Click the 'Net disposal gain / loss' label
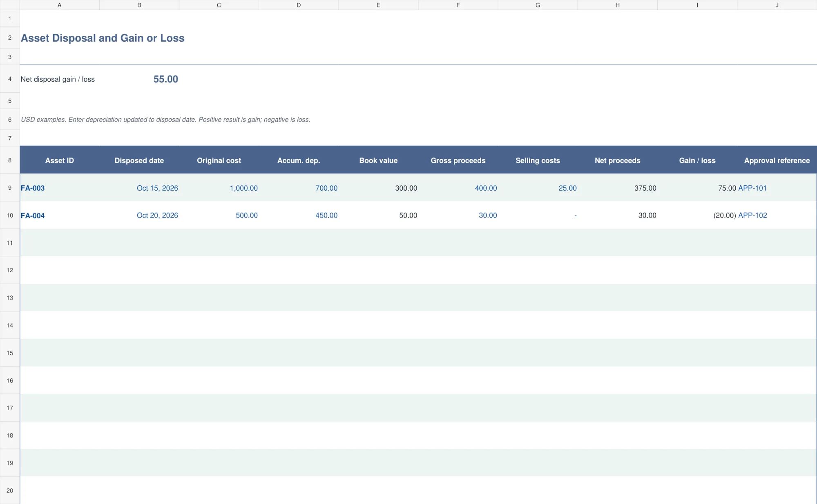The width and height of the screenshot is (817, 504). click(58, 79)
